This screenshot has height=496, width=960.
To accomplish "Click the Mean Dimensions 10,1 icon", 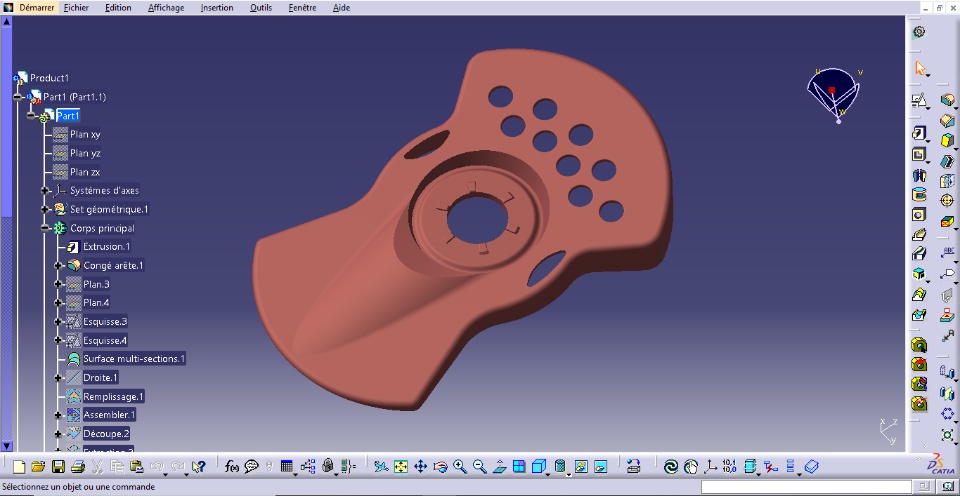I will [729, 467].
